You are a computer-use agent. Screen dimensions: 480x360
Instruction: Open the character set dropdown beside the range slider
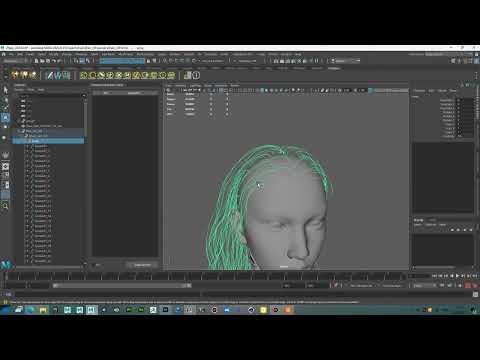pos(362,286)
